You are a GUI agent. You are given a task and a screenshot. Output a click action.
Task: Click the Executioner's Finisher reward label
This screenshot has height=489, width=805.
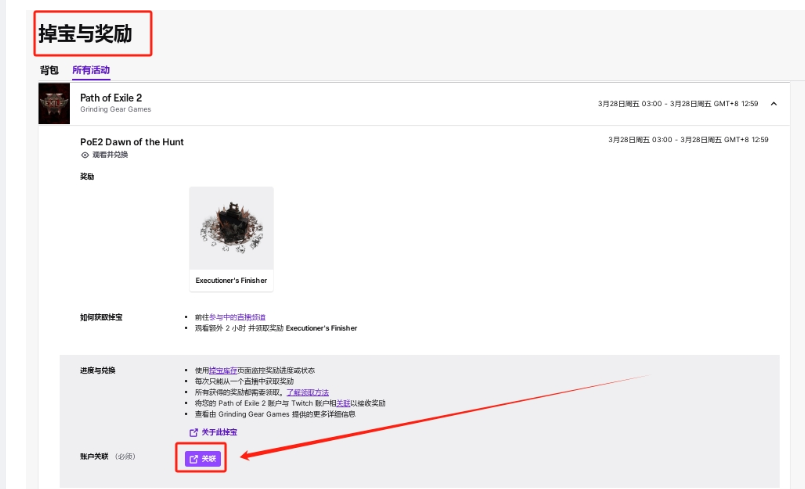(232, 280)
